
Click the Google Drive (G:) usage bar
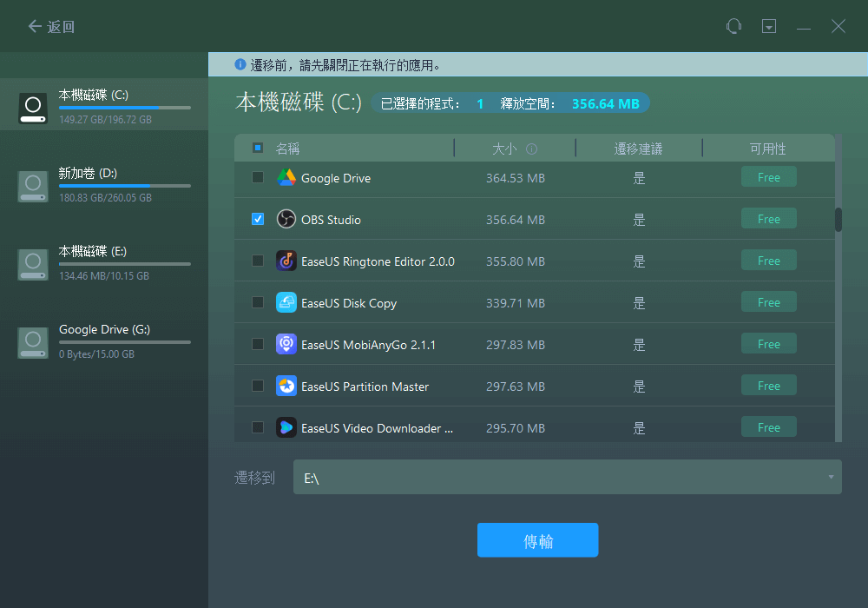click(125, 342)
